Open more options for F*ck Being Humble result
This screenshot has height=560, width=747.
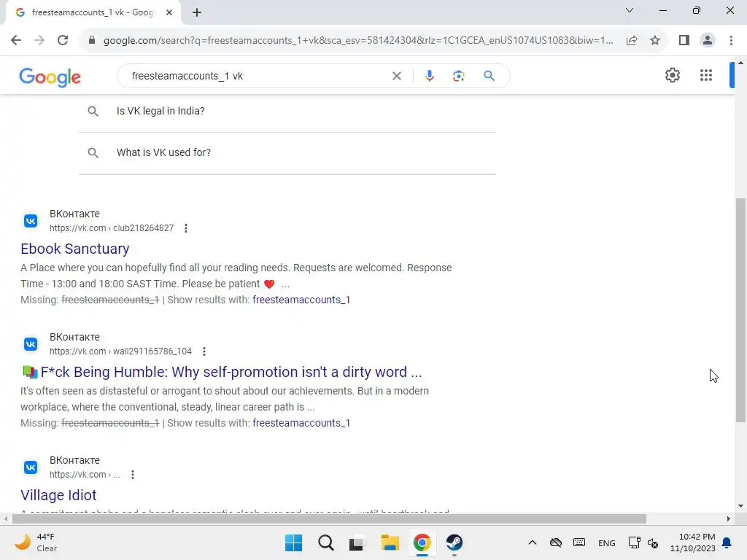(x=204, y=351)
